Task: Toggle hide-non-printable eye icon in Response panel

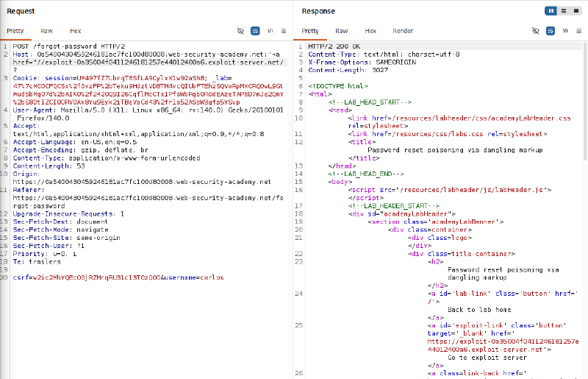Action: pos(536,31)
